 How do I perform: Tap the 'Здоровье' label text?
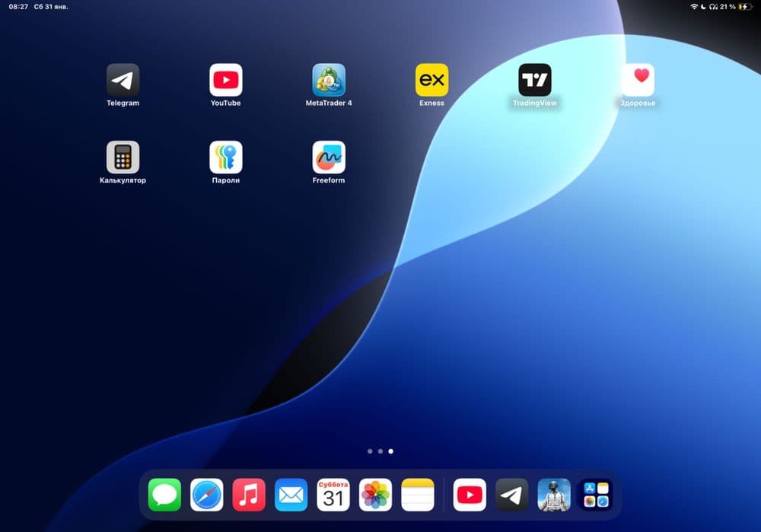[638, 103]
